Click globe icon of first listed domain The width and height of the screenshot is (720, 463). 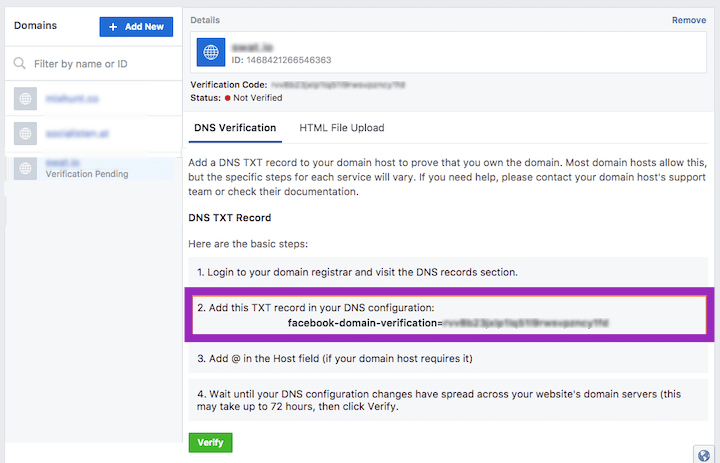[25, 98]
